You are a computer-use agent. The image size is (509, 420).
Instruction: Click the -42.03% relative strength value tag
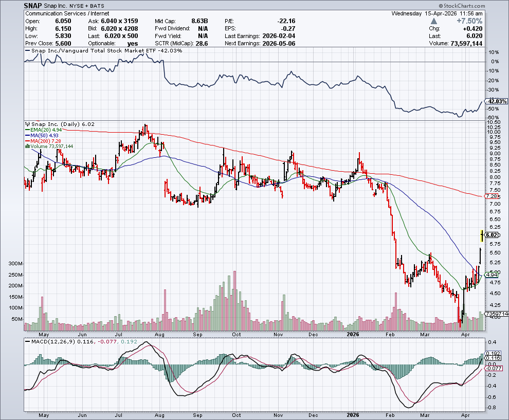494,101
